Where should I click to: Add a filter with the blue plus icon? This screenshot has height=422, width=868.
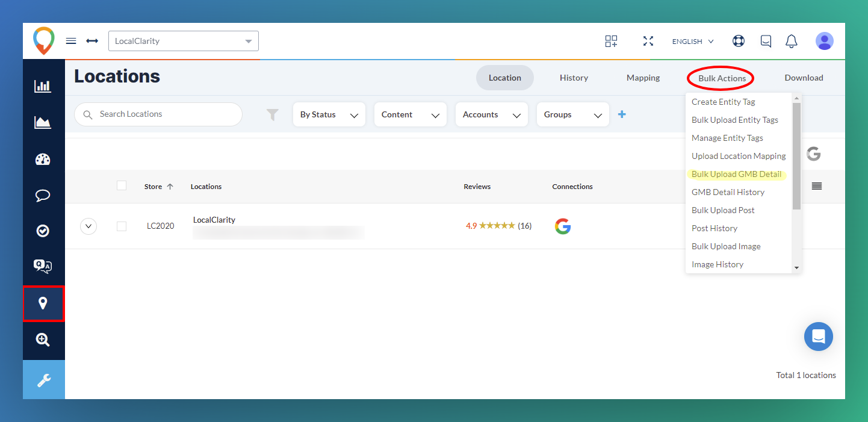point(622,114)
